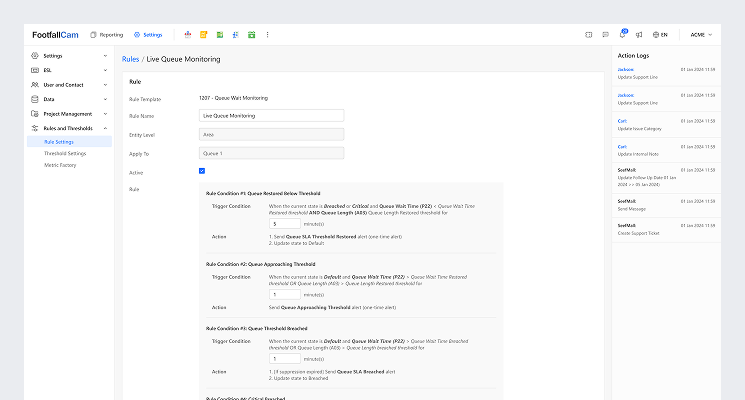The image size is (745, 400).
Task: Open Metric Factory in the sidebar
Action: [x=60, y=165]
